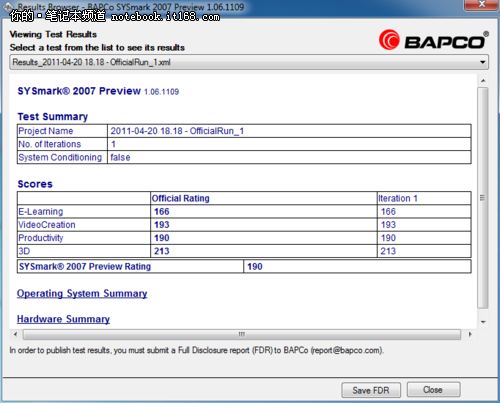500x403 pixels.
Task: Open the Operating System Summary link
Action: pos(82,294)
